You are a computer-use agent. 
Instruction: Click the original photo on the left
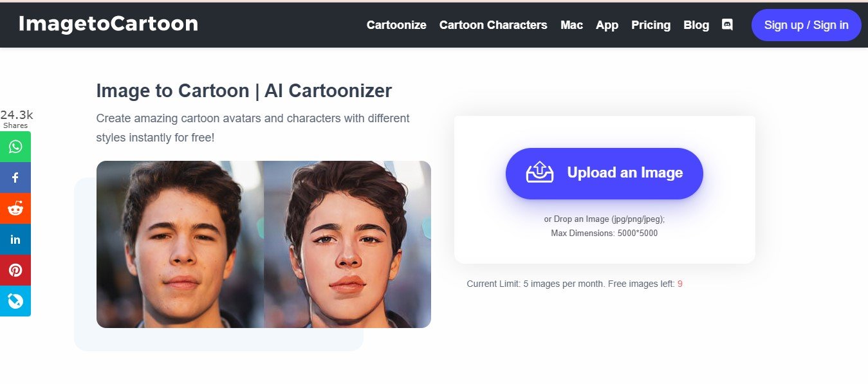coord(180,244)
